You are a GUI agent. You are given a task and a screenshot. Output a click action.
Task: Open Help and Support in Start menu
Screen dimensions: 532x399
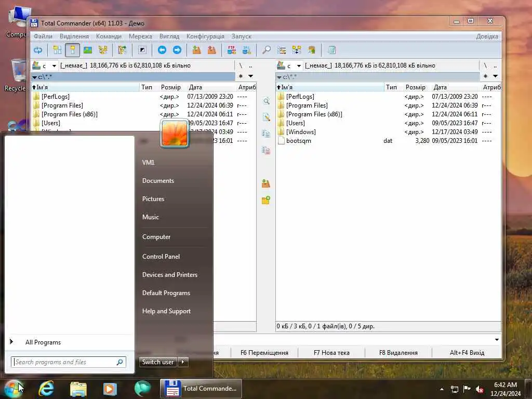(x=167, y=311)
